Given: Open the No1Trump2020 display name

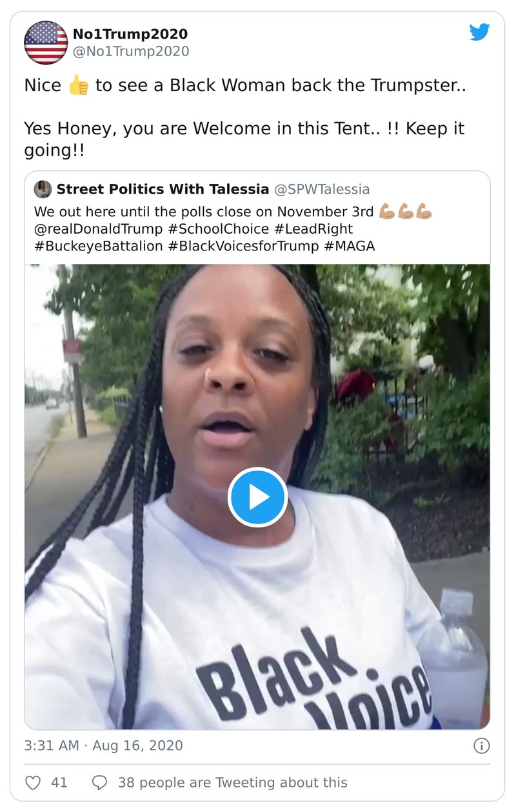Looking at the screenshot, I should pos(130,34).
